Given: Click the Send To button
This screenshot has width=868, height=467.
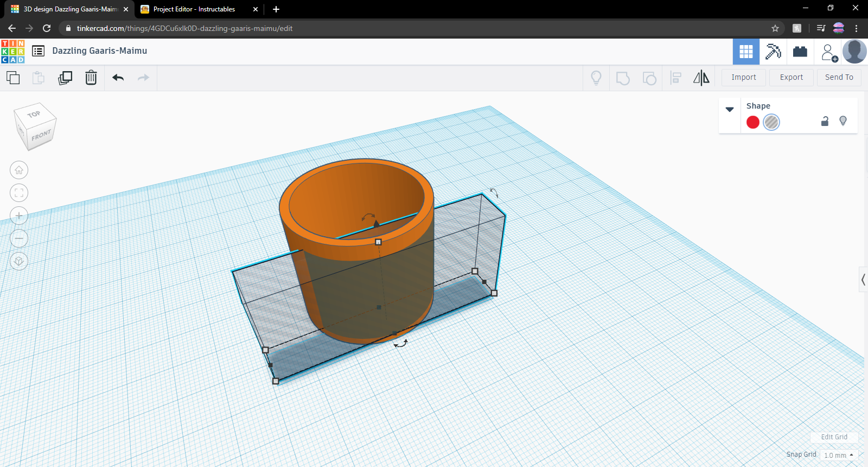Looking at the screenshot, I should [839, 78].
